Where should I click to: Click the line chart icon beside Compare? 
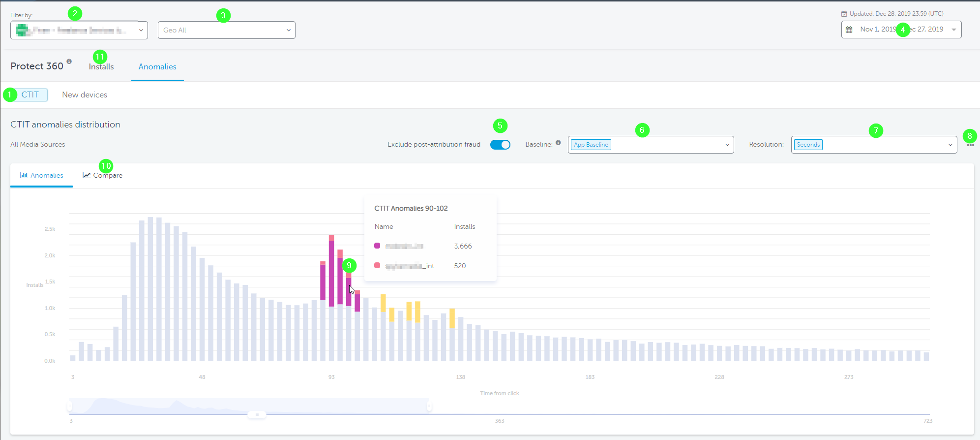click(x=87, y=175)
